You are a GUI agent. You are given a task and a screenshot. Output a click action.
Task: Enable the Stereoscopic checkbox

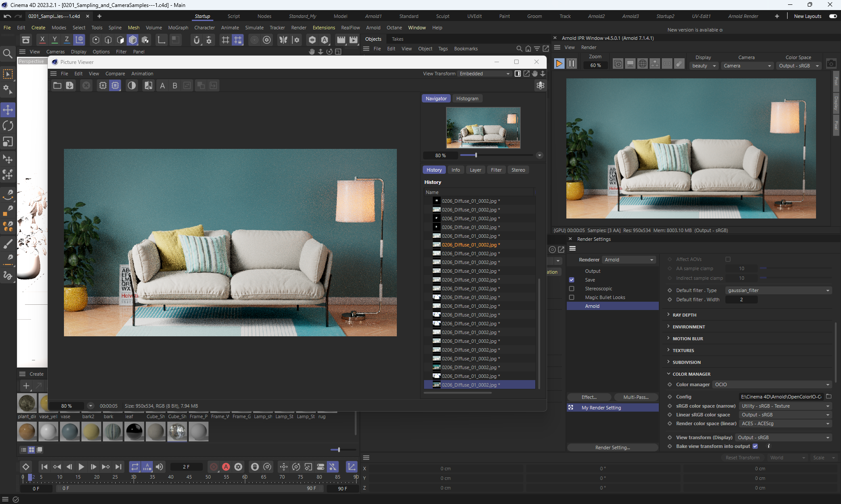coord(572,289)
